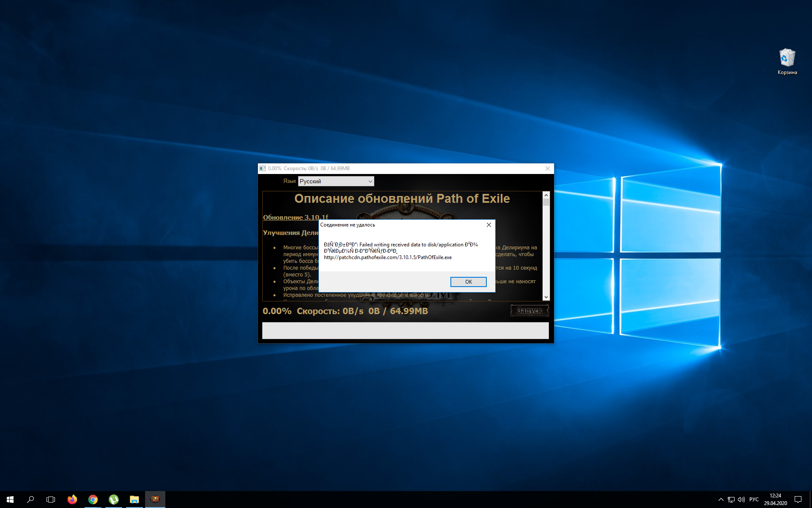This screenshot has height=508, width=812.
Task: Open the Язык language dropdown
Action: 336,181
